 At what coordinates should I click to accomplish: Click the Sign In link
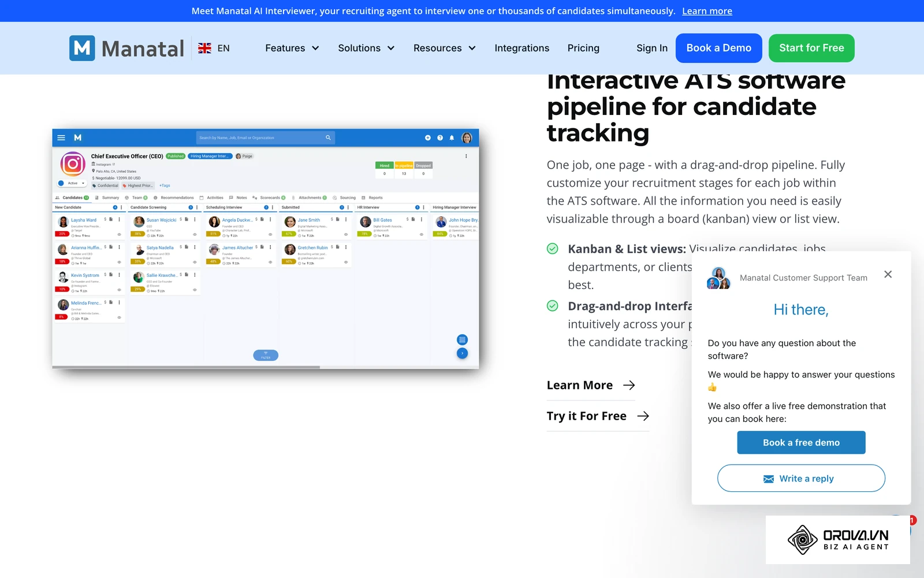tap(652, 48)
